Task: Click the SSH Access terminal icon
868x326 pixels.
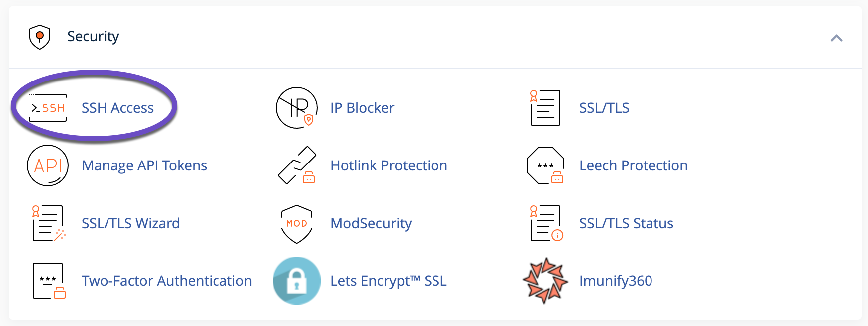Action: click(48, 107)
